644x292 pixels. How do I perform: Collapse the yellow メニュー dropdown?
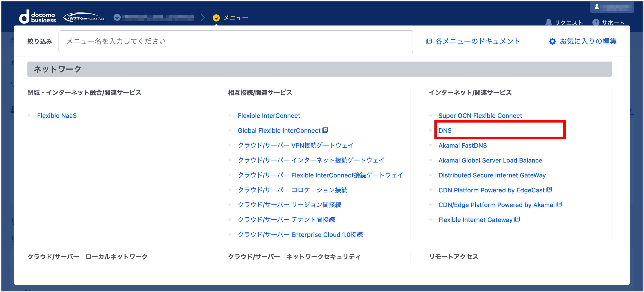(216, 18)
